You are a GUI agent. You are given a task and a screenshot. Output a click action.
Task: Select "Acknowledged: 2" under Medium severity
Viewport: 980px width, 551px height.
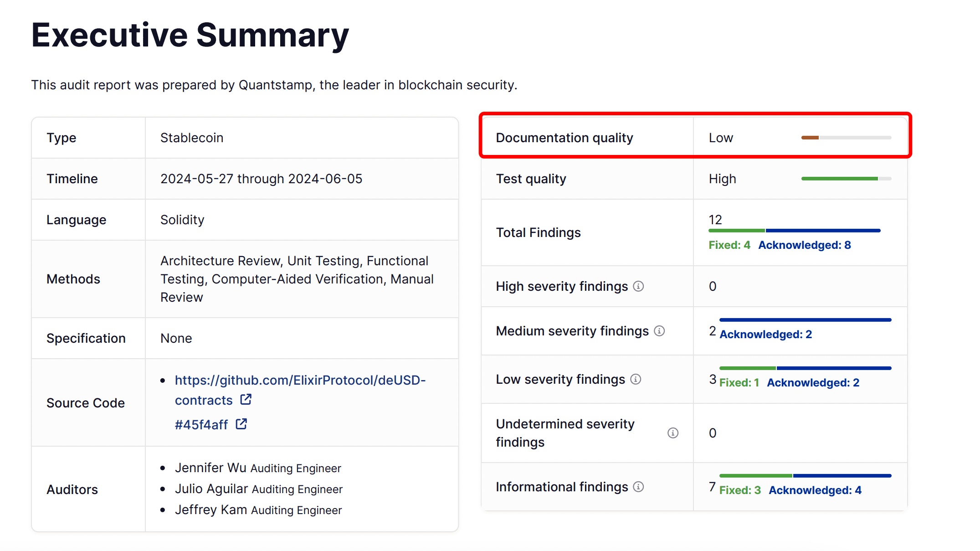(x=766, y=335)
